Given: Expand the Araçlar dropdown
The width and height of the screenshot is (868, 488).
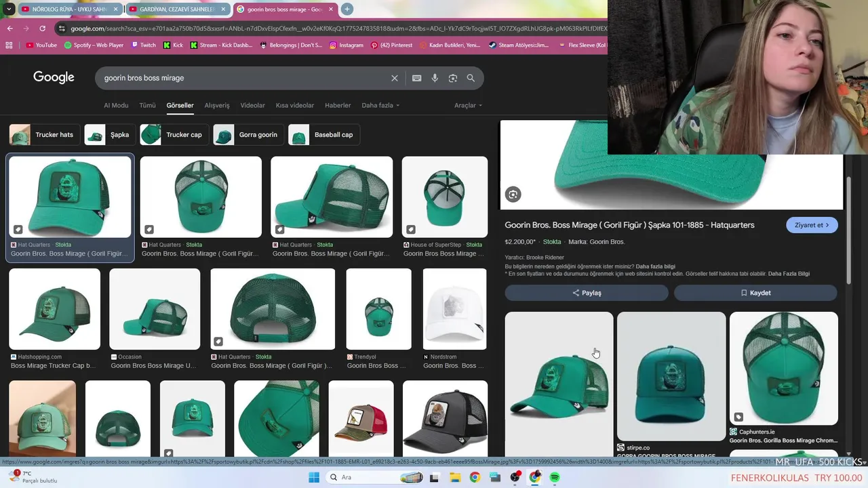Looking at the screenshot, I should click(468, 105).
